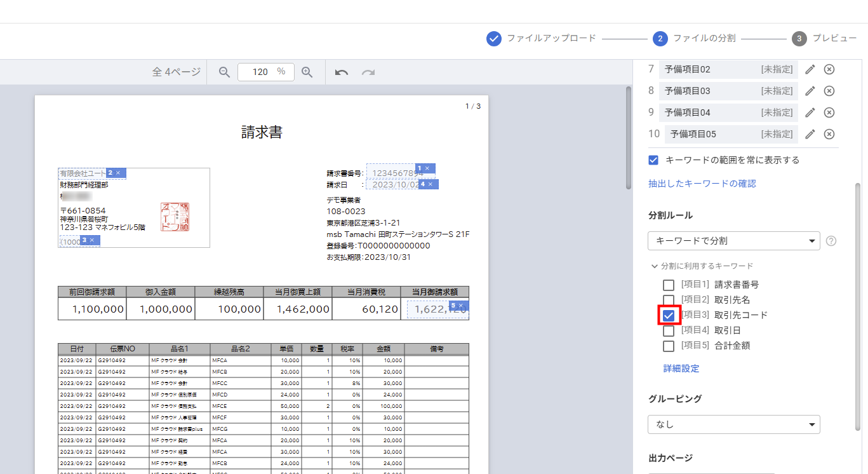Delete 予備項目04 using circle X icon

829,112
